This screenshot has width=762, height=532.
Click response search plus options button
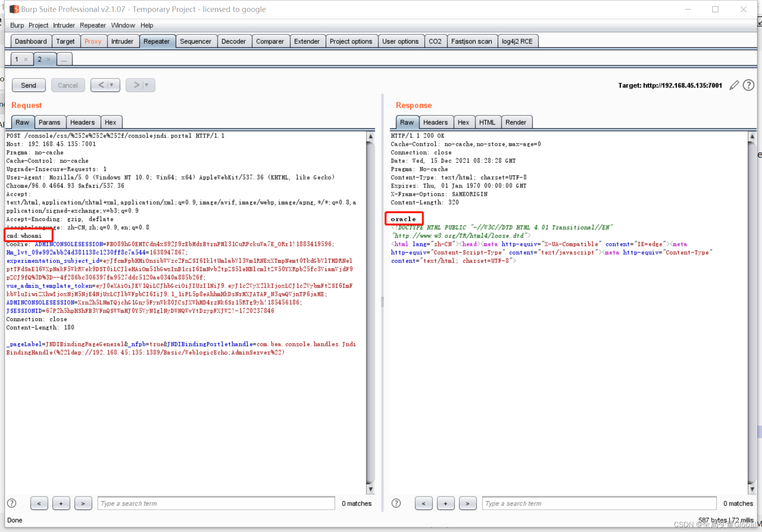[446, 503]
